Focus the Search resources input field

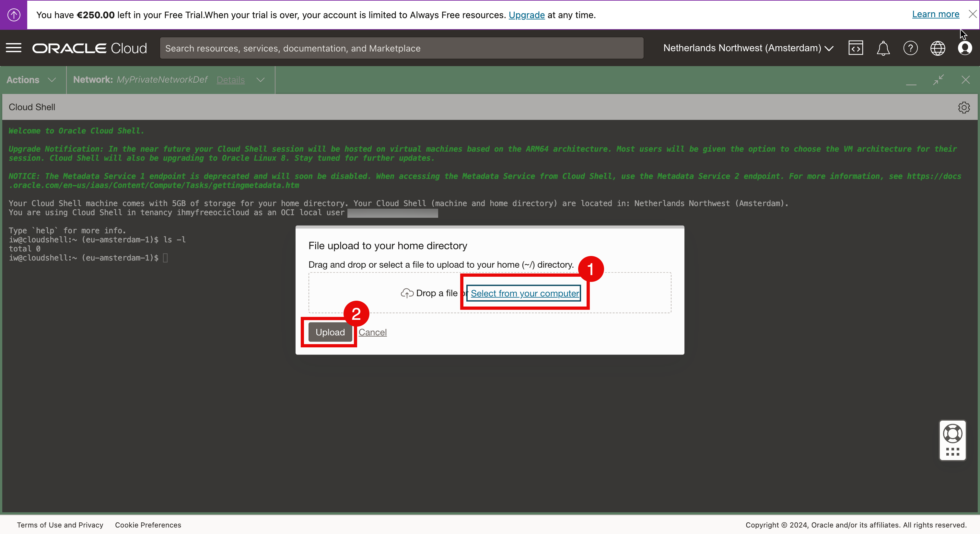click(x=401, y=48)
